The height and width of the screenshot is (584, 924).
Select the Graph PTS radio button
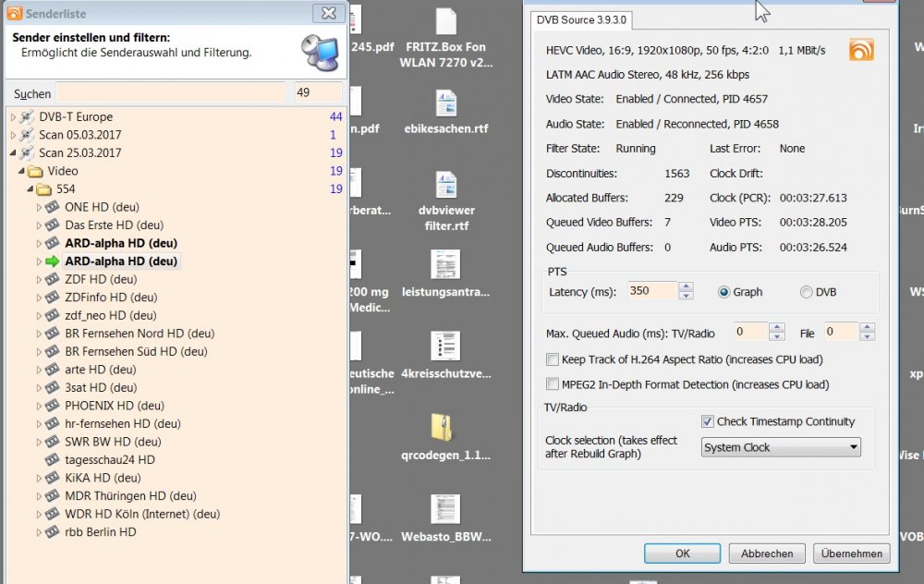click(723, 292)
